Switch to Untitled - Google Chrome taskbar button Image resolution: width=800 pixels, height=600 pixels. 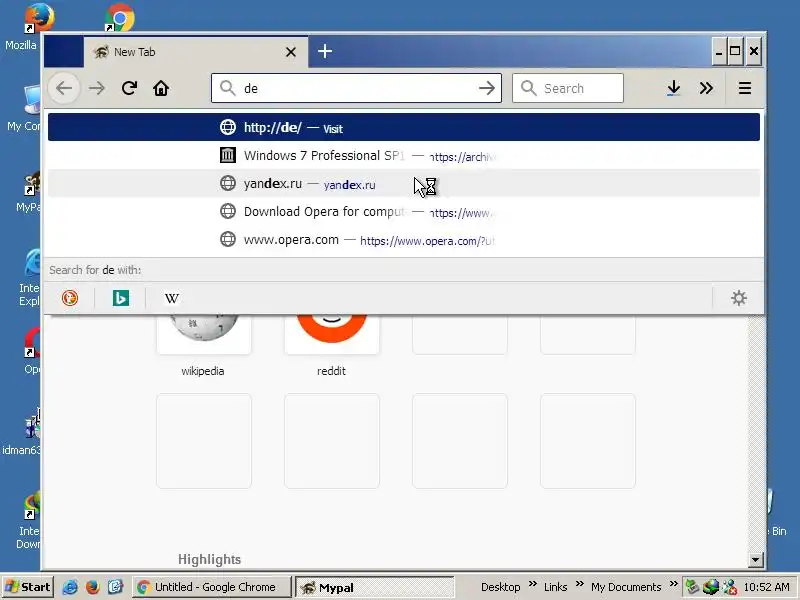coord(212,587)
